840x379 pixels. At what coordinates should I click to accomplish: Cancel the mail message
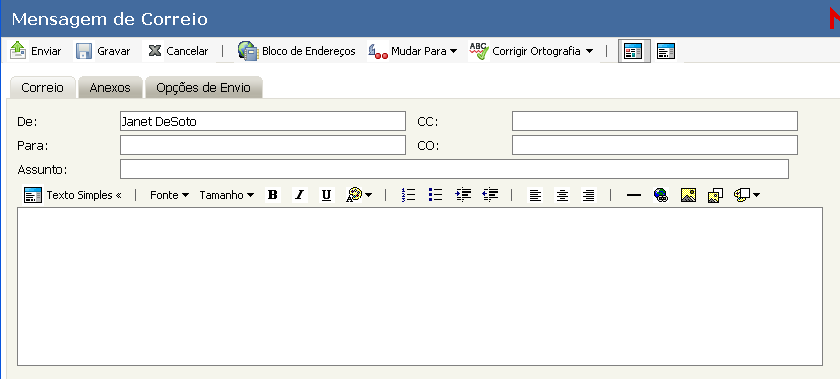178,51
